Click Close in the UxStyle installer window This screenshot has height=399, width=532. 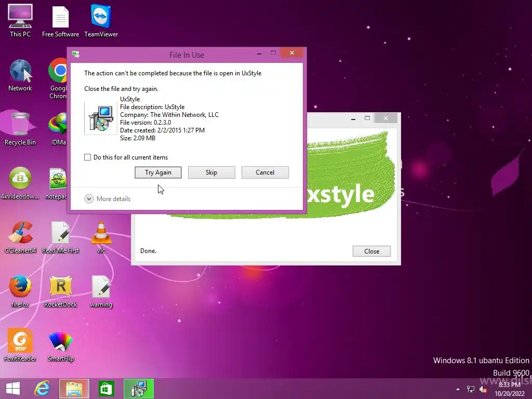pyautogui.click(x=371, y=251)
